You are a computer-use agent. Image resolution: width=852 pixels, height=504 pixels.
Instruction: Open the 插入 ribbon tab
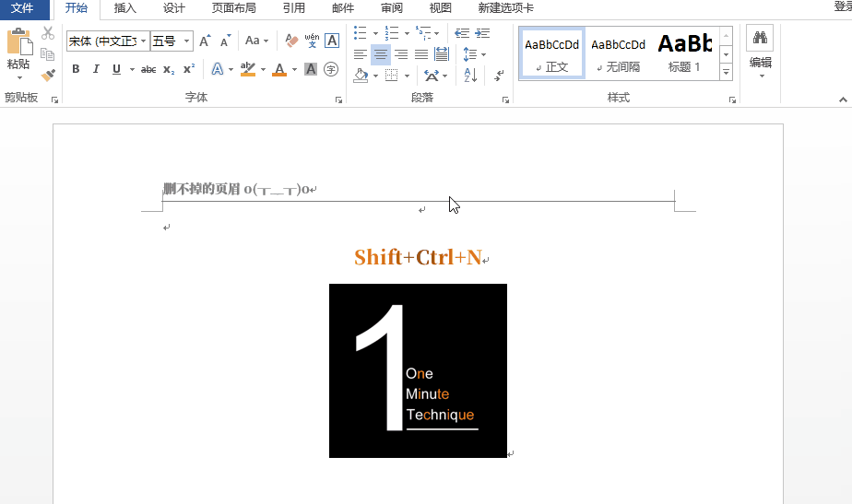click(124, 8)
